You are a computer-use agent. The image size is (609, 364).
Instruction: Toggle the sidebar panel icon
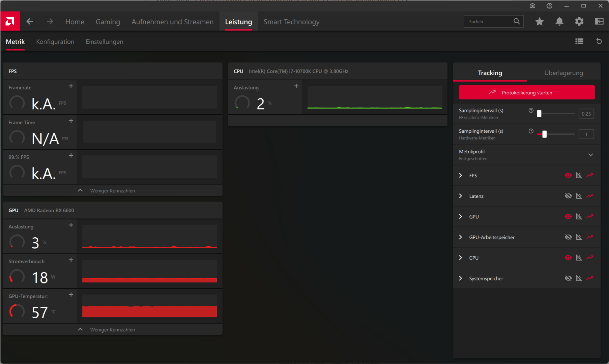click(599, 22)
